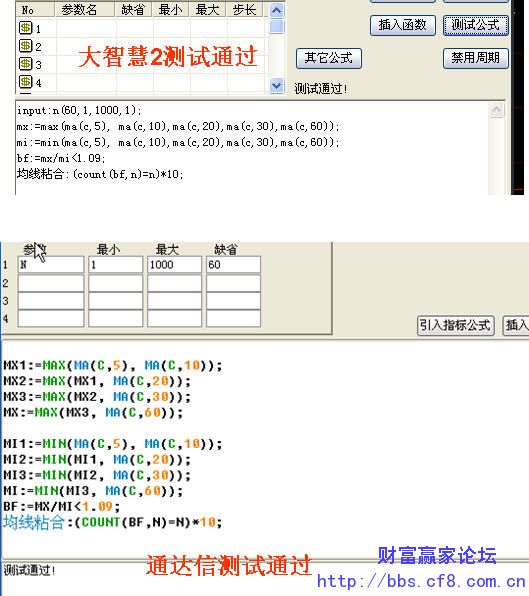Click the parameter 3 dollar icon
The image size is (529, 596).
(x=25, y=64)
